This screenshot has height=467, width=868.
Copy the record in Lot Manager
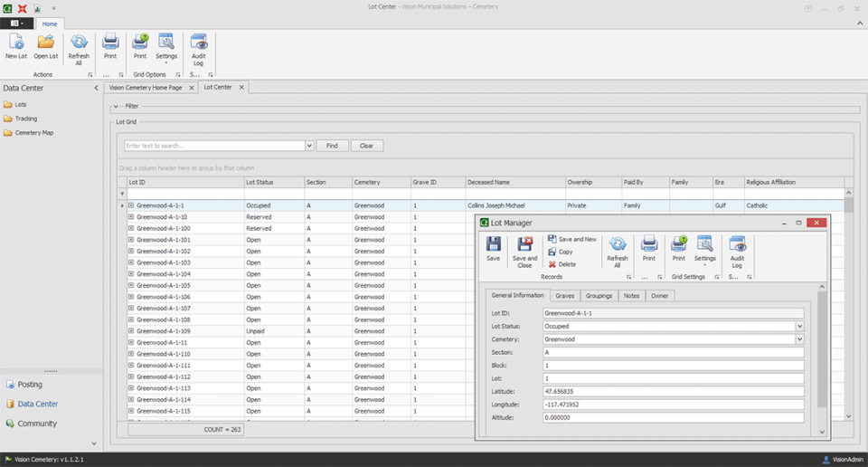[561, 252]
